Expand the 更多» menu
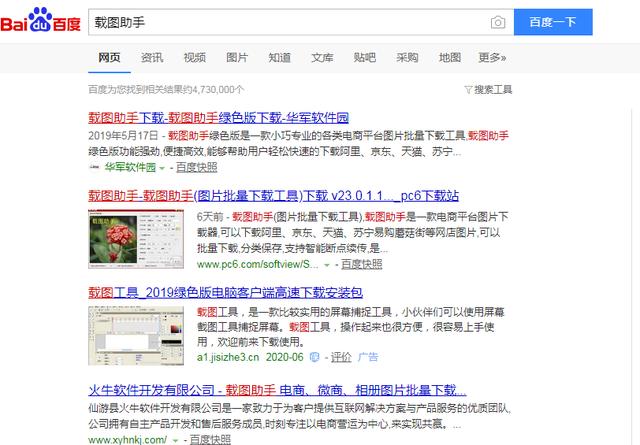Viewport: 640px width, 445px height. [492, 58]
